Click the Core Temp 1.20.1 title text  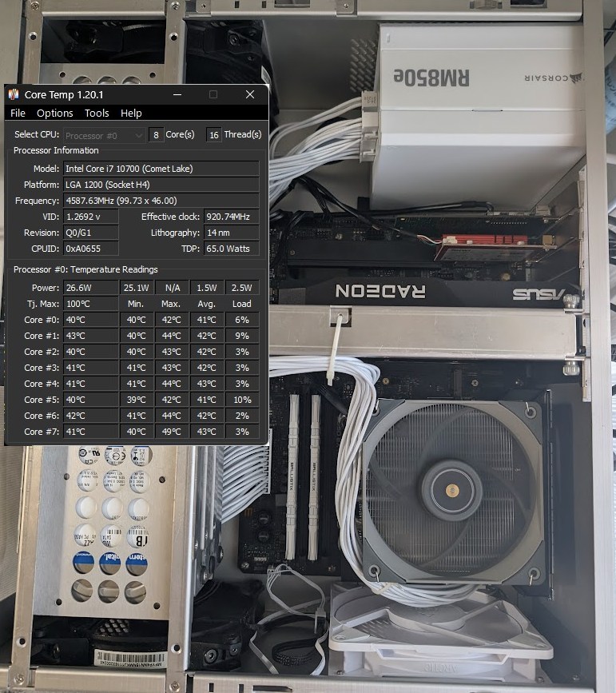pyautogui.click(x=64, y=94)
